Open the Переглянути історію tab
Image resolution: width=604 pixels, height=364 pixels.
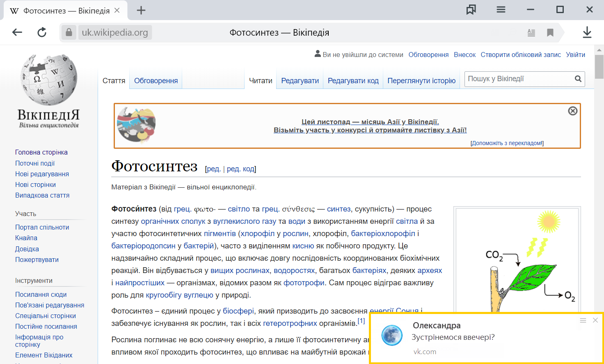click(x=421, y=81)
